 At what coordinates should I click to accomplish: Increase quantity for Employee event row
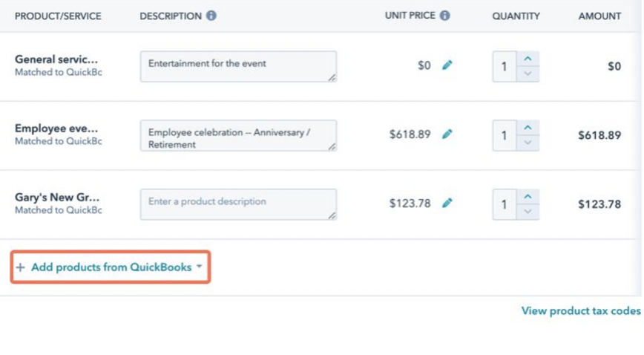coord(528,128)
